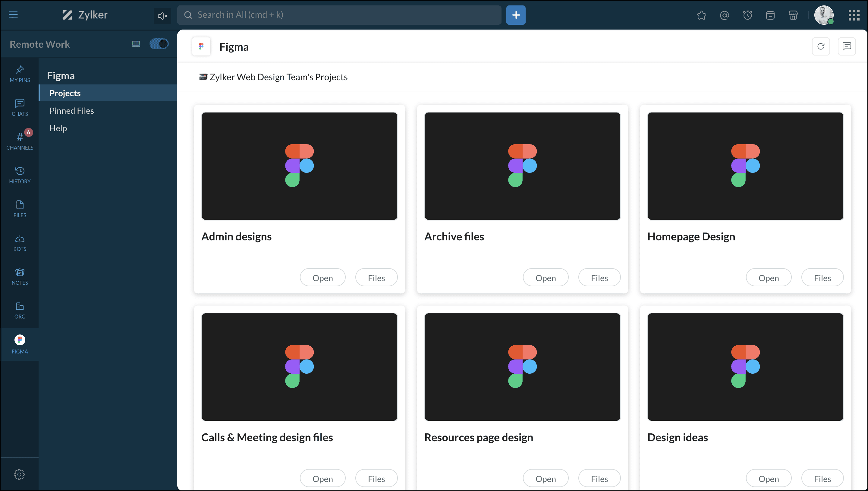Click the Archive files project thumbnail
Screen dimensions: 868x491
522,166
